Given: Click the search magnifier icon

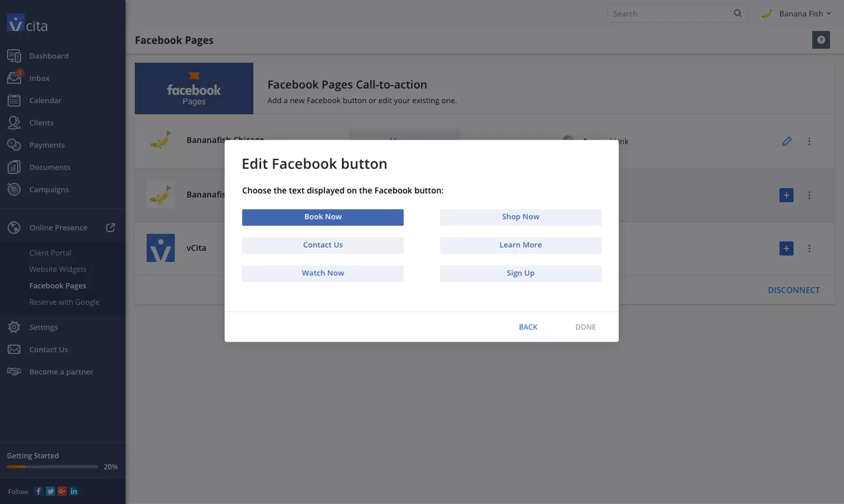Looking at the screenshot, I should pyautogui.click(x=738, y=13).
